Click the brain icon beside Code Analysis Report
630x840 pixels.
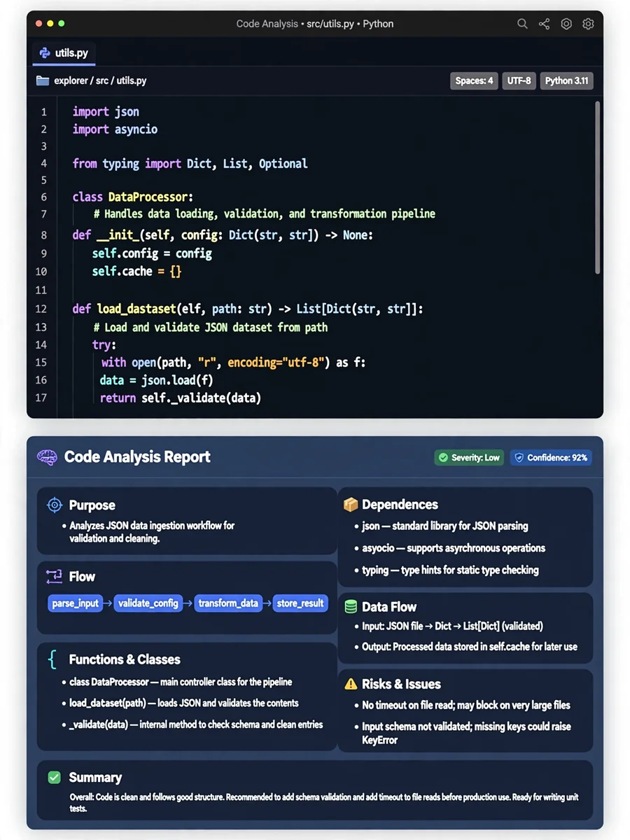click(47, 457)
